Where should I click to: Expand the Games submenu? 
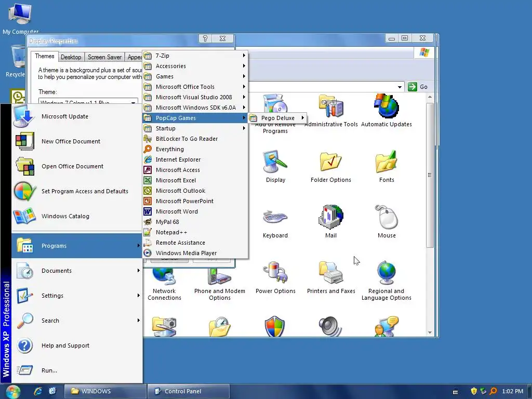point(195,76)
